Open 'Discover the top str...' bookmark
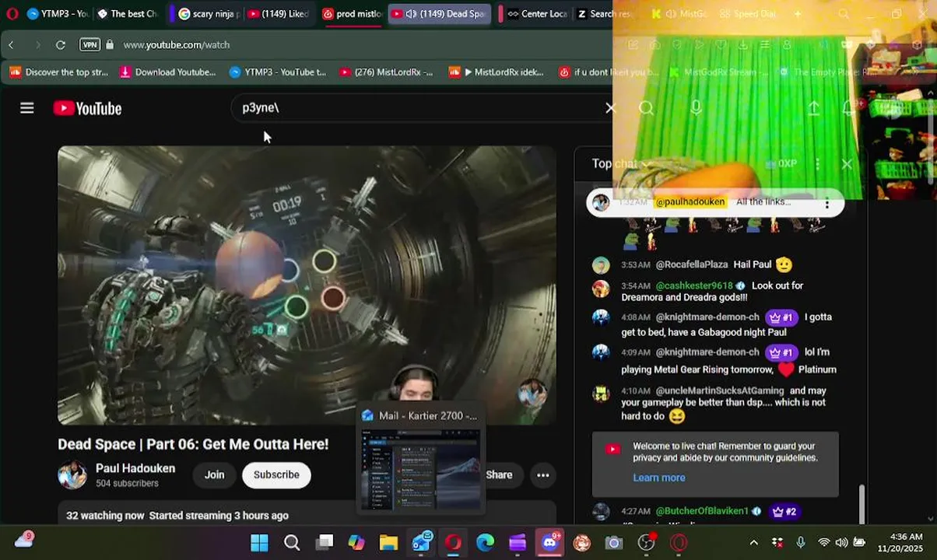The height and width of the screenshot is (560, 937). (59, 72)
